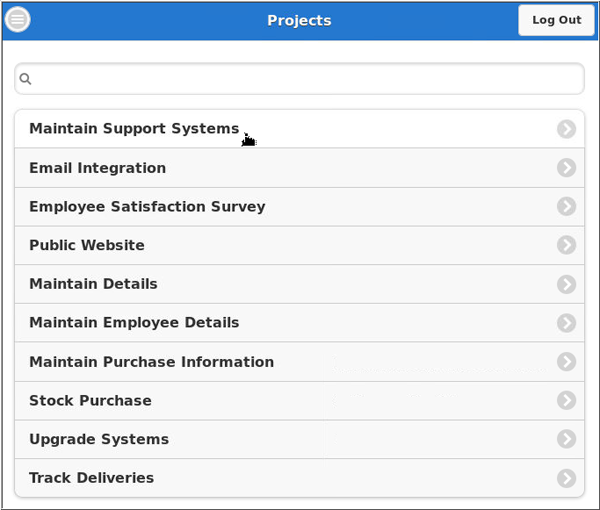Click arrow icon for Track Deliveries
This screenshot has height=510, width=600.
click(566, 478)
